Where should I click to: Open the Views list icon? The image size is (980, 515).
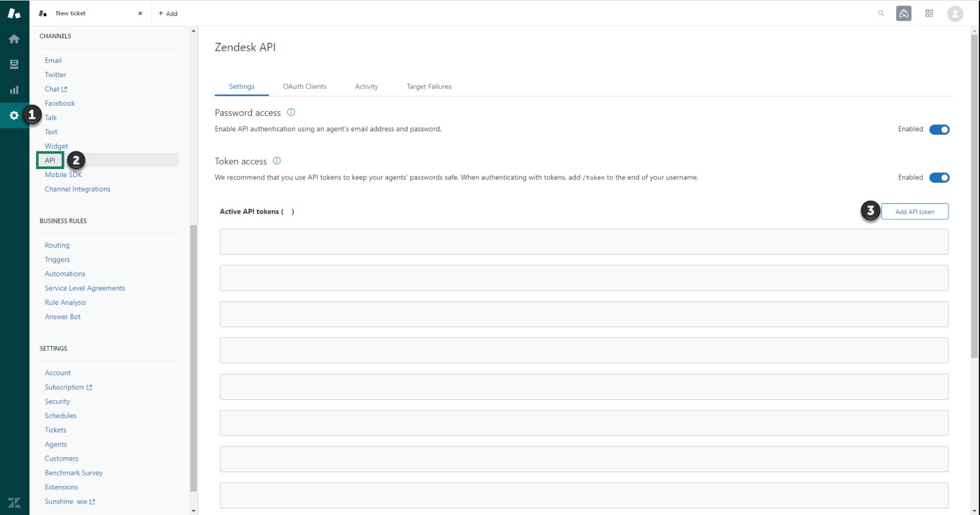point(14,65)
